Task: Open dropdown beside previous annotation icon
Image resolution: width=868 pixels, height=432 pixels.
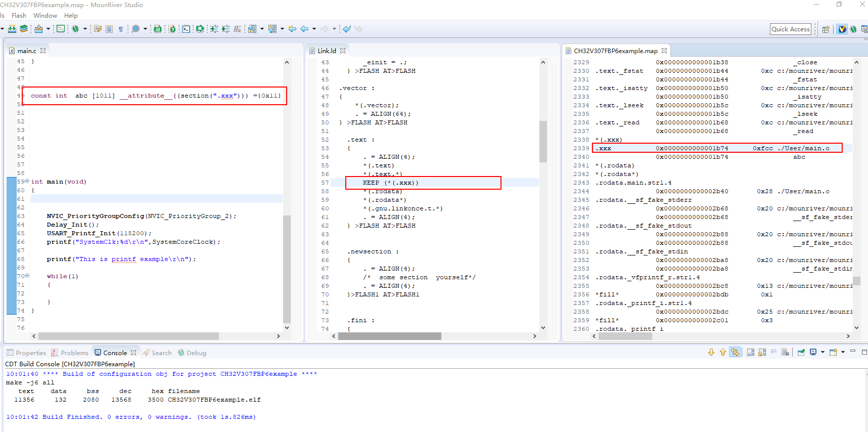Action: point(282,29)
